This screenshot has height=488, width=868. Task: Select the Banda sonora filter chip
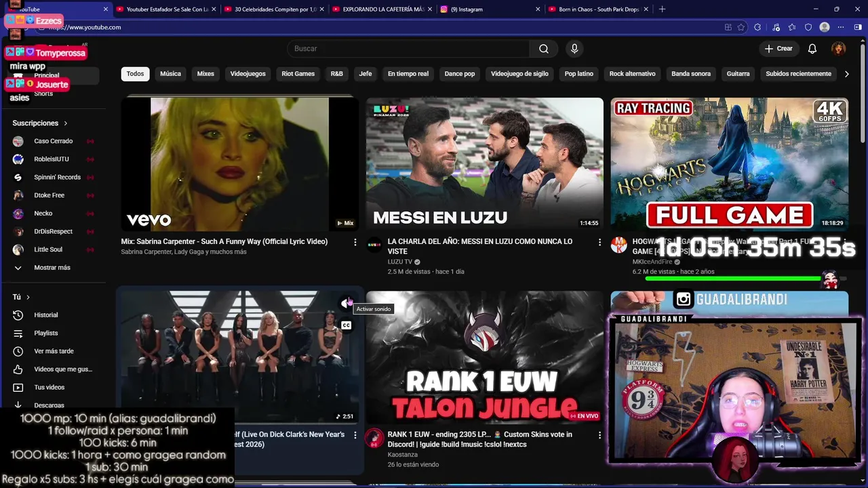click(x=691, y=74)
